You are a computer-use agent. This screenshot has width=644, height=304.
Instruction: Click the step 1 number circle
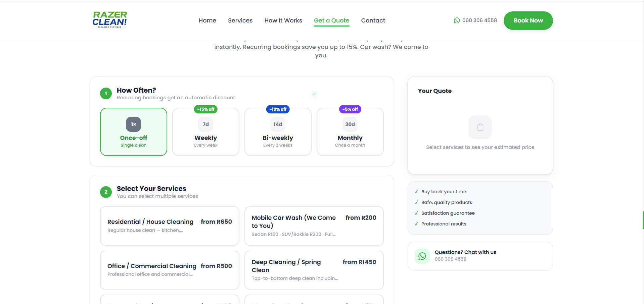pos(106,94)
